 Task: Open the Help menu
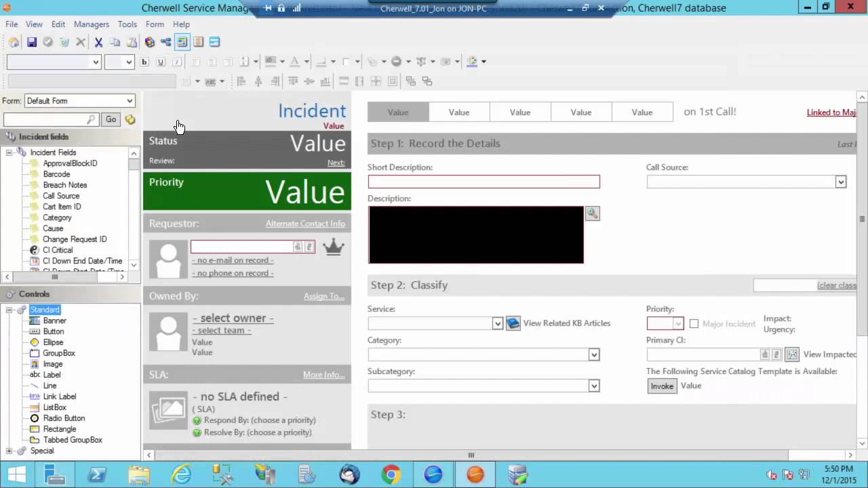pyautogui.click(x=181, y=24)
